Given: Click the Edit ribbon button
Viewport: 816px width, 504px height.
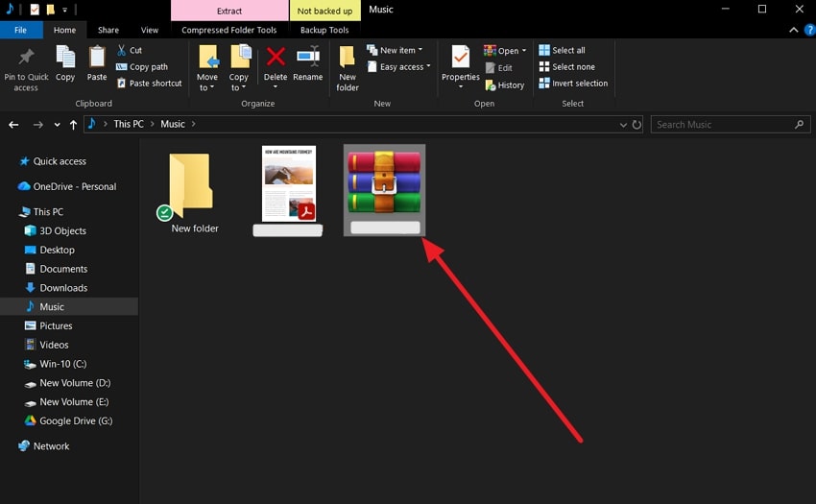Looking at the screenshot, I should tap(498, 68).
